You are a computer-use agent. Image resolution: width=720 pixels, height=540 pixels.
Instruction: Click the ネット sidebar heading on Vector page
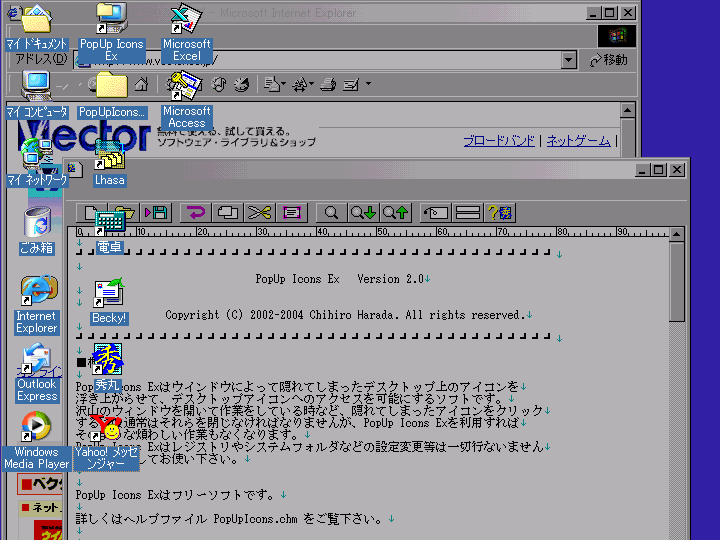click(40, 507)
